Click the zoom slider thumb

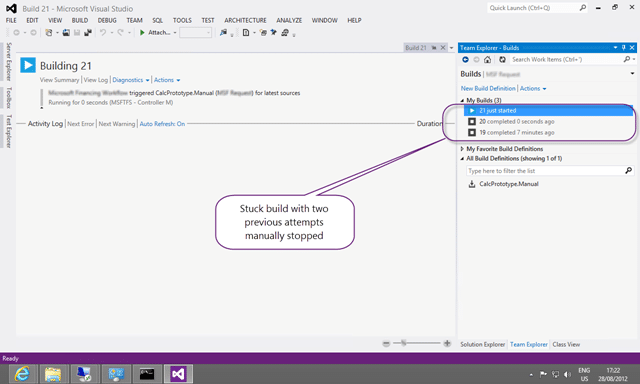click(x=403, y=343)
